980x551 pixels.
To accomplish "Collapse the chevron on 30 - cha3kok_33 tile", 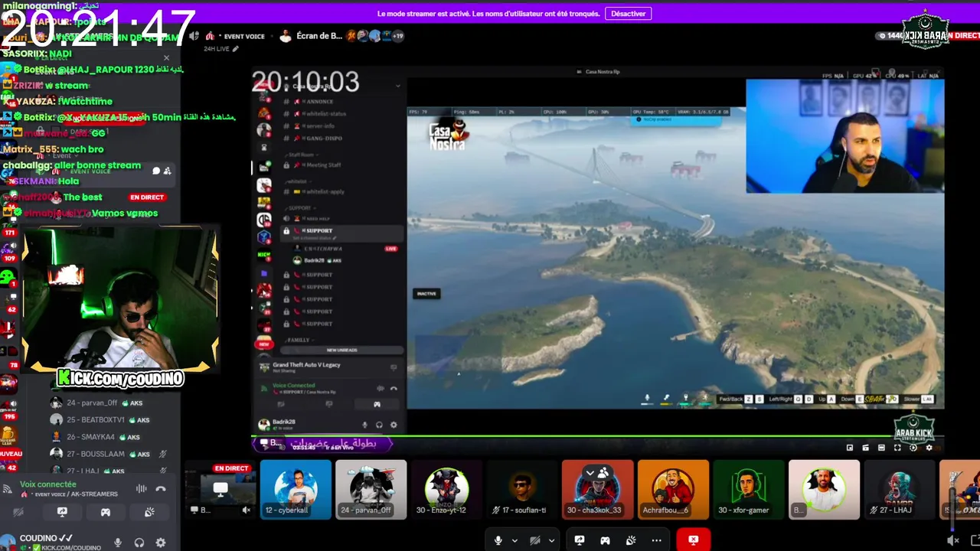I will (x=590, y=473).
